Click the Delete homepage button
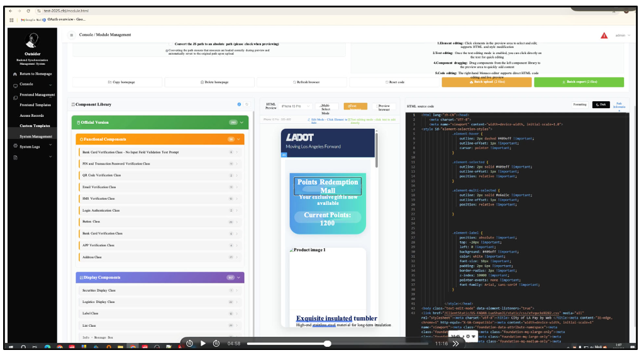The width and height of the screenshot is (644, 355). pyautogui.click(x=209, y=82)
